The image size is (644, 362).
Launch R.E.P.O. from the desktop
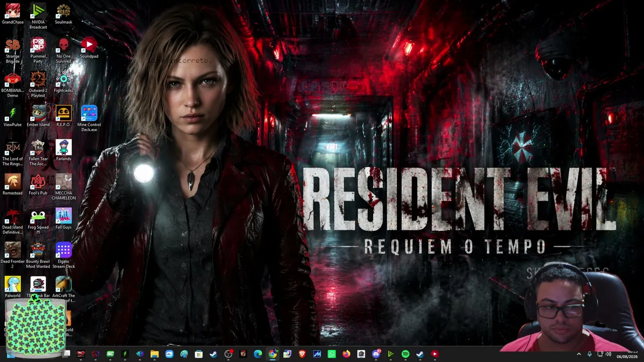(63, 117)
